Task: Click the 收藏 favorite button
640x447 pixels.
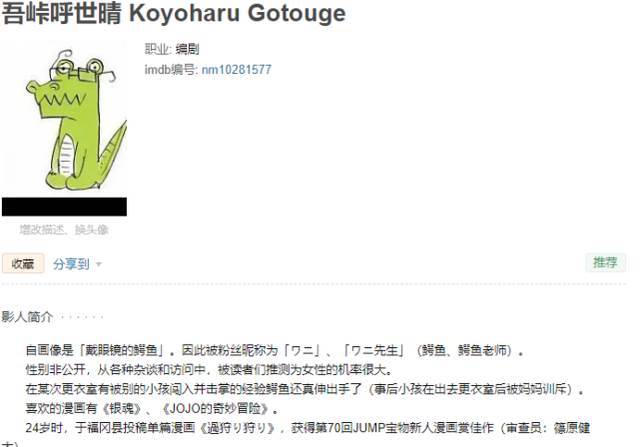Action: (23, 264)
